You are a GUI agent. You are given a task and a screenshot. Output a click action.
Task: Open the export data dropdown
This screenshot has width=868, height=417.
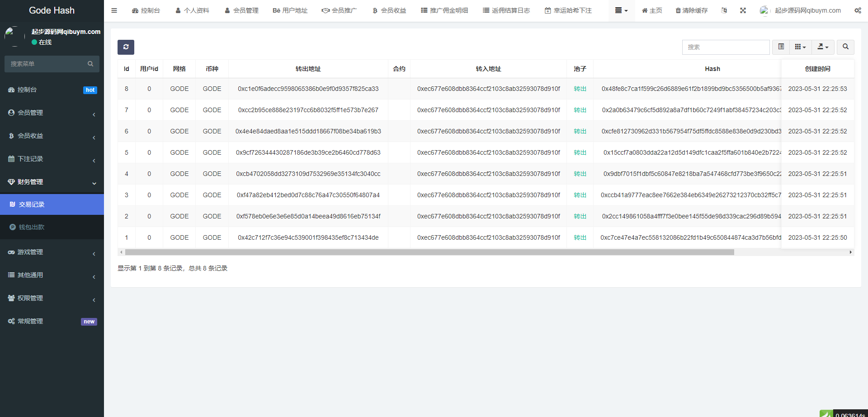pos(823,47)
